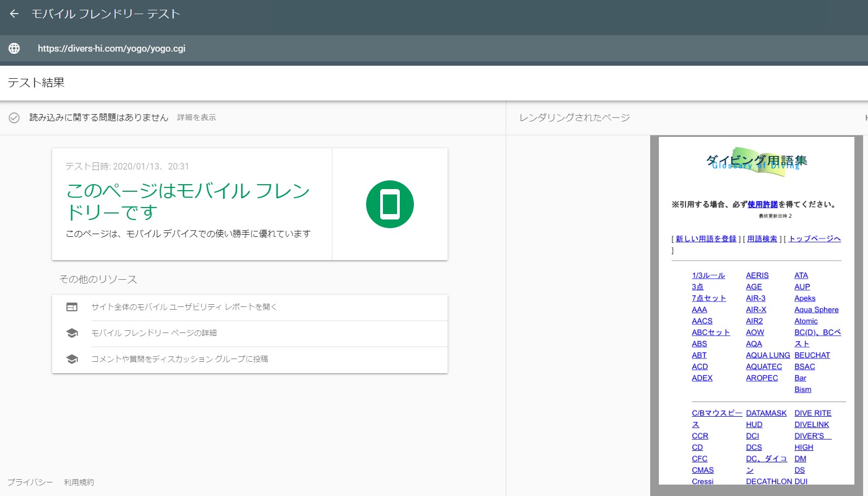This screenshot has width=868, height=496.
Task: Click the DCI term link
Action: coord(752,436)
